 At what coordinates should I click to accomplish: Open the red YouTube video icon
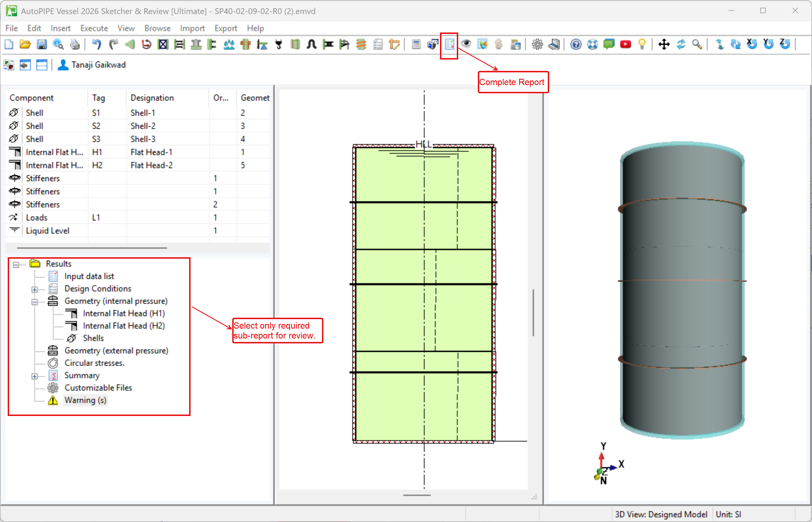(x=625, y=44)
